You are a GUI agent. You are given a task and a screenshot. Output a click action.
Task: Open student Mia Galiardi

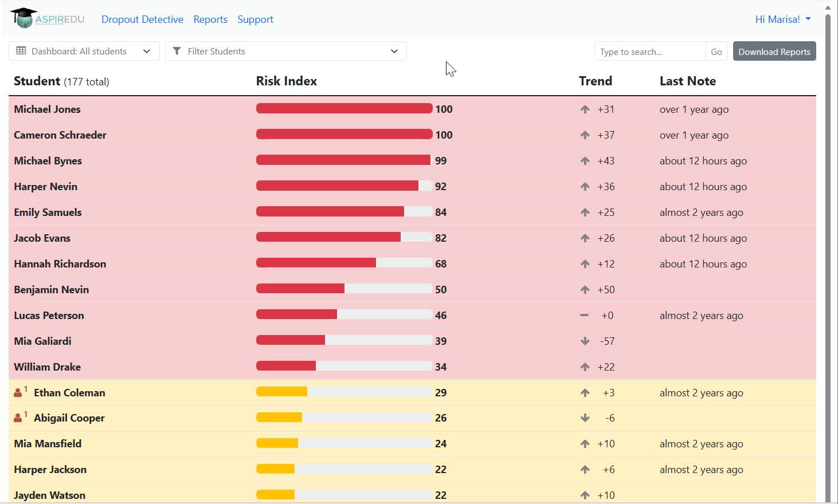click(x=42, y=341)
